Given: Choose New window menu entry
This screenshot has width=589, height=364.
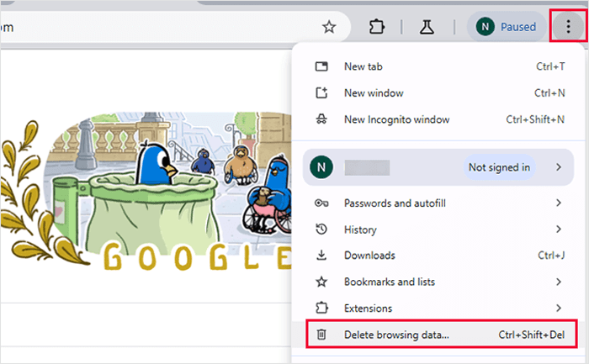Looking at the screenshot, I should (374, 92).
